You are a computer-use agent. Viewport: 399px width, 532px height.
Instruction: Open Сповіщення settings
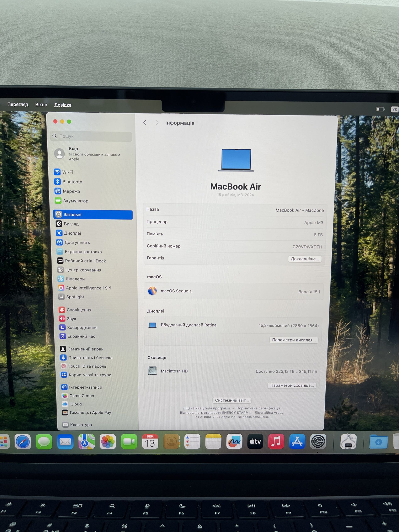point(75,310)
